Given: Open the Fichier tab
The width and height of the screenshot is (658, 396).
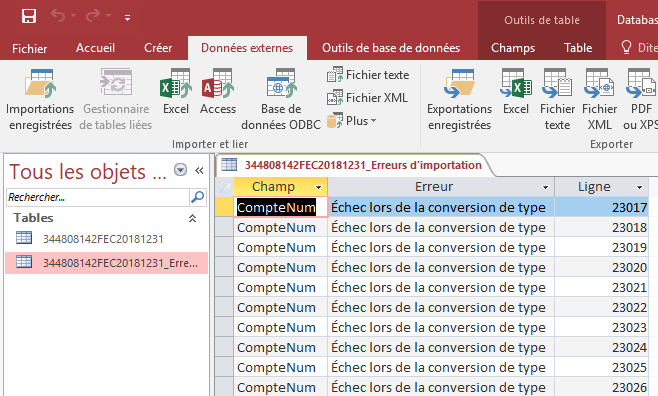Looking at the screenshot, I should click(29, 48).
